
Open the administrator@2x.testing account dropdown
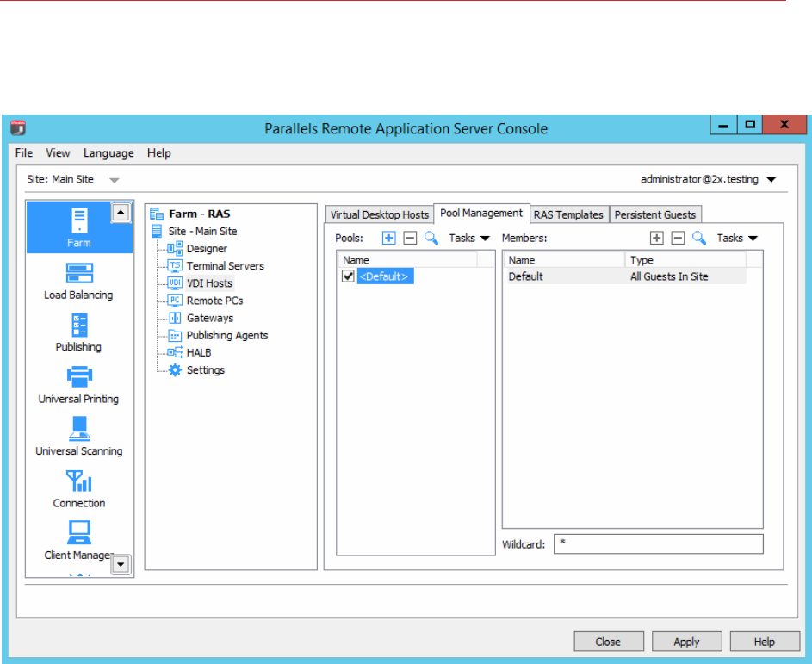tap(708, 179)
